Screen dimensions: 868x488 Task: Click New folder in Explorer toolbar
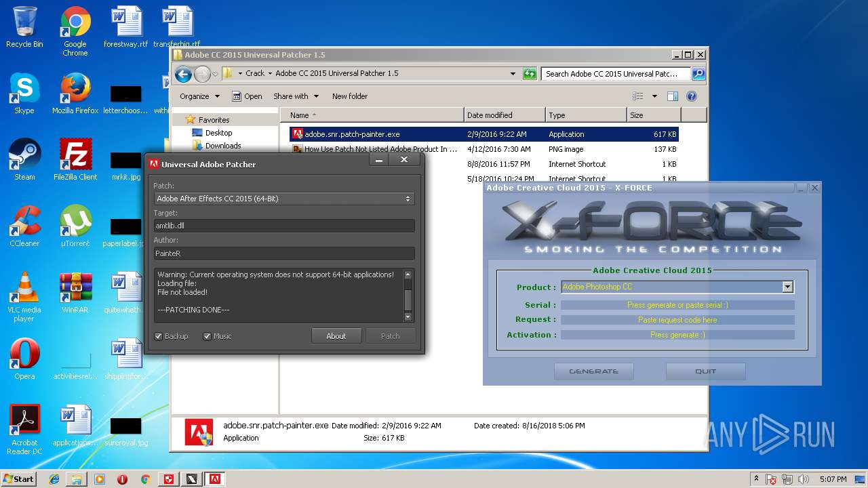(350, 96)
